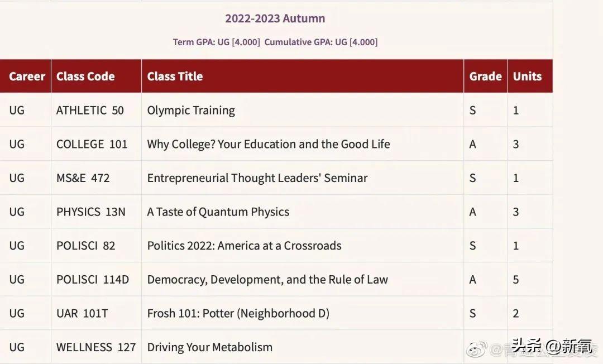
Task: Open Why College? Your Education class
Action: click(x=269, y=144)
